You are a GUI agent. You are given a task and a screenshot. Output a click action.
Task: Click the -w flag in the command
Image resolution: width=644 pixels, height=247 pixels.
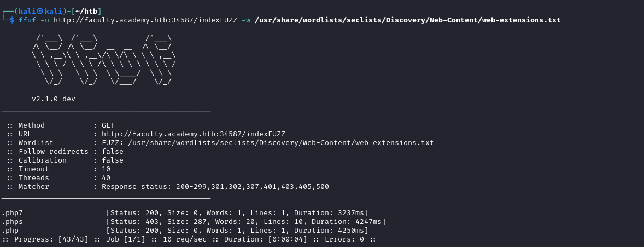246,20
